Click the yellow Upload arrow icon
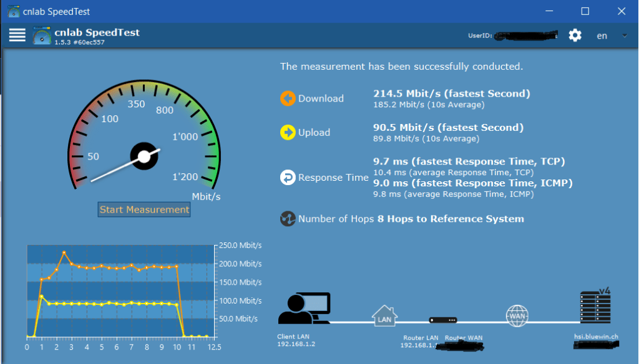This screenshot has width=639, height=364. point(287,132)
